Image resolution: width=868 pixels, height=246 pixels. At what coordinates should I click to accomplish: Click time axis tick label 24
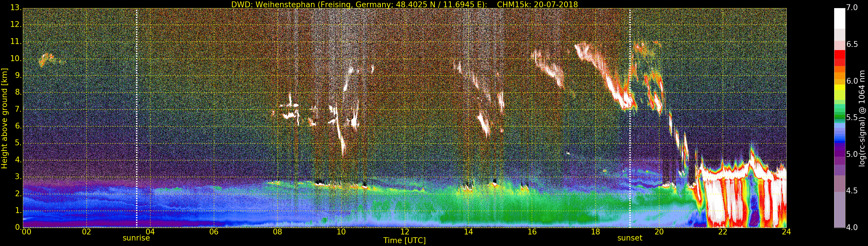pos(786,232)
